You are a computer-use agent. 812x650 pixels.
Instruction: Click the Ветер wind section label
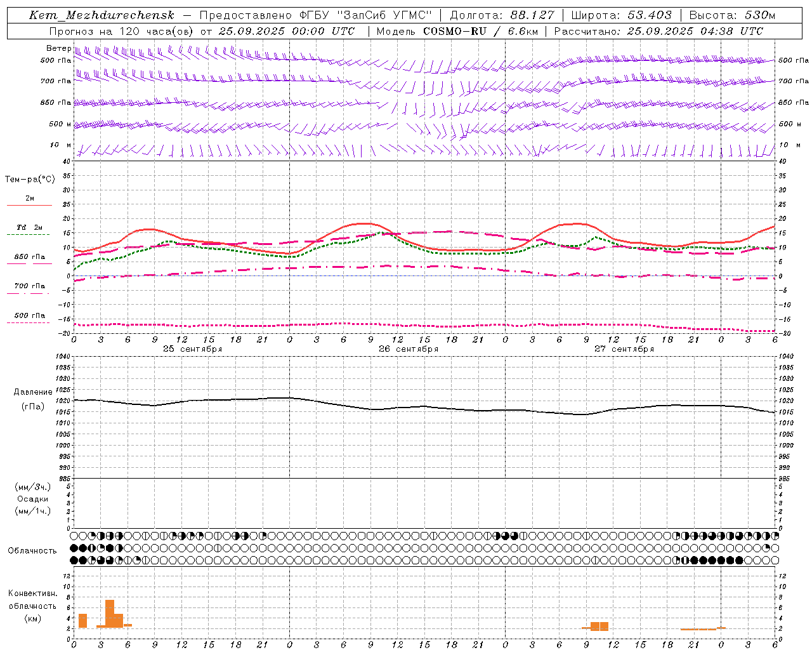tap(58, 48)
